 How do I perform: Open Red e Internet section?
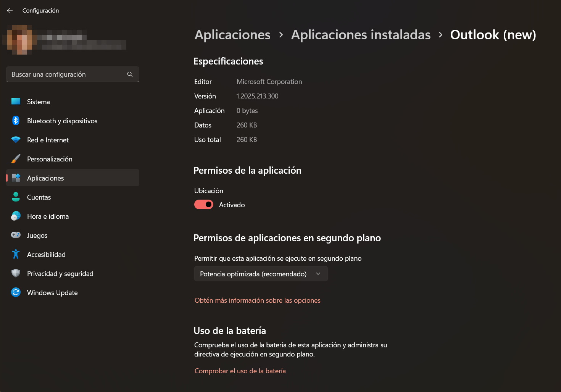[x=73, y=140]
